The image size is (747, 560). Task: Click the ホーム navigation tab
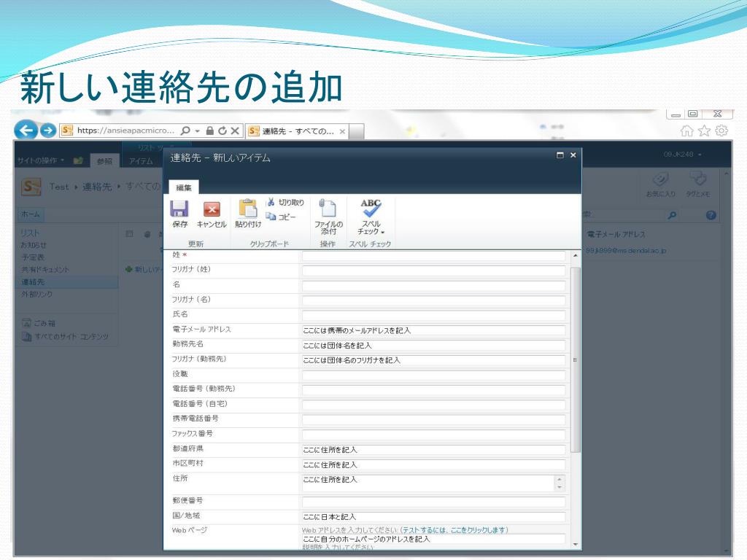tap(30, 214)
